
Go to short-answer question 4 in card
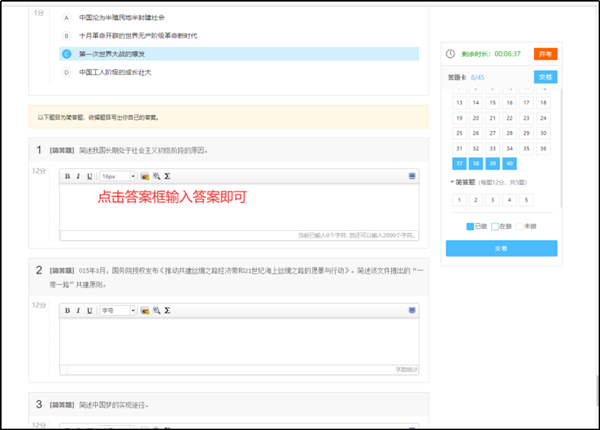(x=510, y=200)
